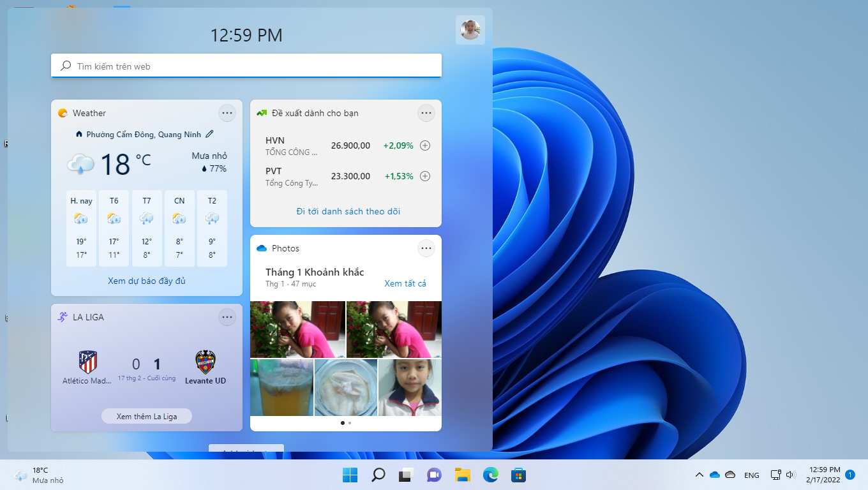Add HVN stock to watchlist
The width and height of the screenshot is (868, 490).
pos(425,145)
